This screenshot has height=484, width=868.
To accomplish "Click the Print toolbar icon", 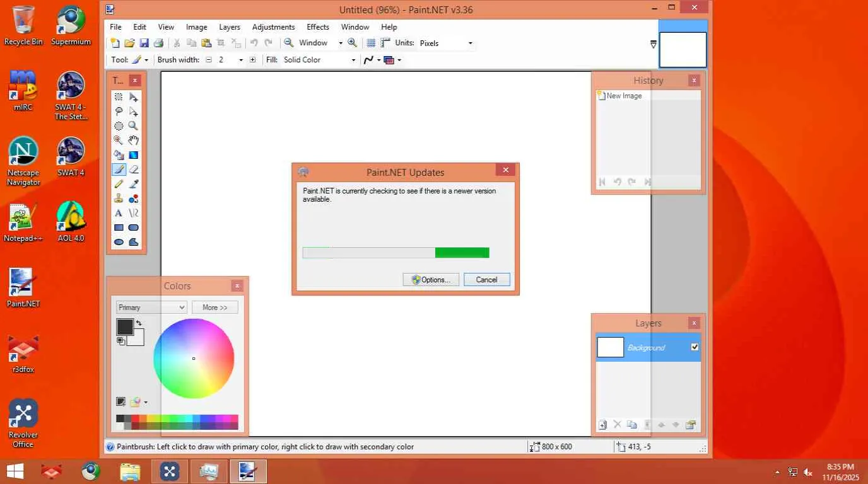I will tap(158, 43).
